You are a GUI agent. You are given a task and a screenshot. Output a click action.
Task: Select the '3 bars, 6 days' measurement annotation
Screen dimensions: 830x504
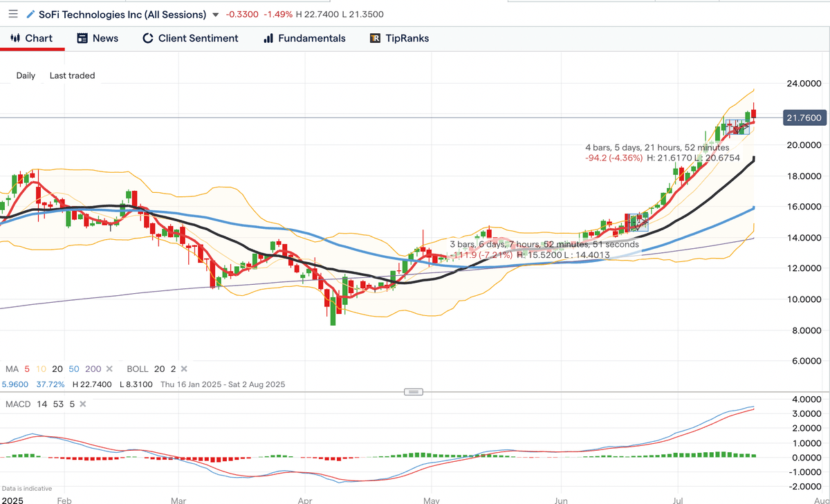pos(544,244)
